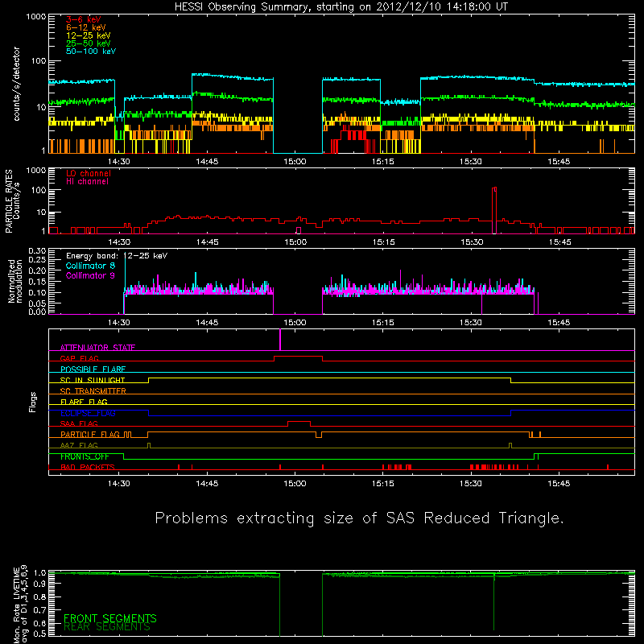Viewport: 644px width, 644px height.
Task: Click the 'Normalized modulation' axis label
Action: 14,281
